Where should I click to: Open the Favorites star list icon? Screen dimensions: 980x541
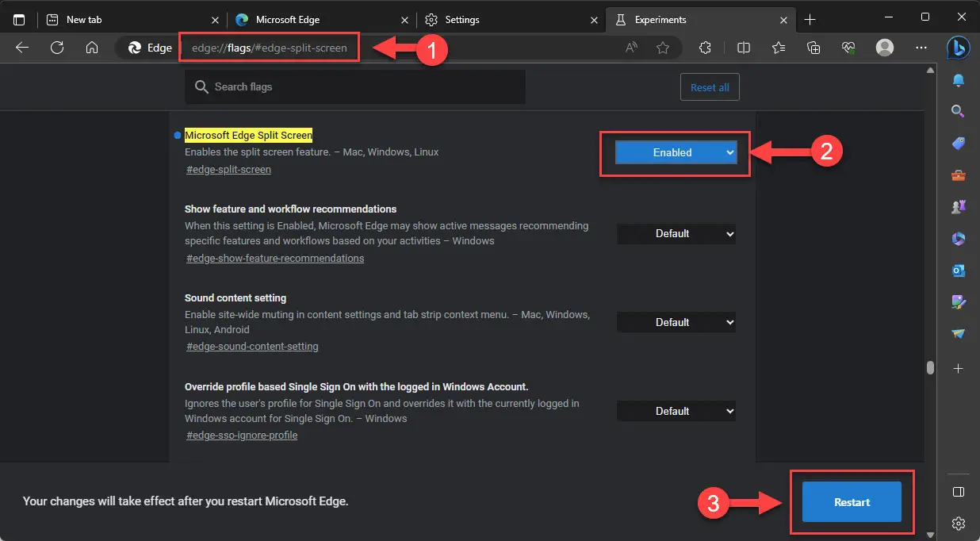pos(779,48)
